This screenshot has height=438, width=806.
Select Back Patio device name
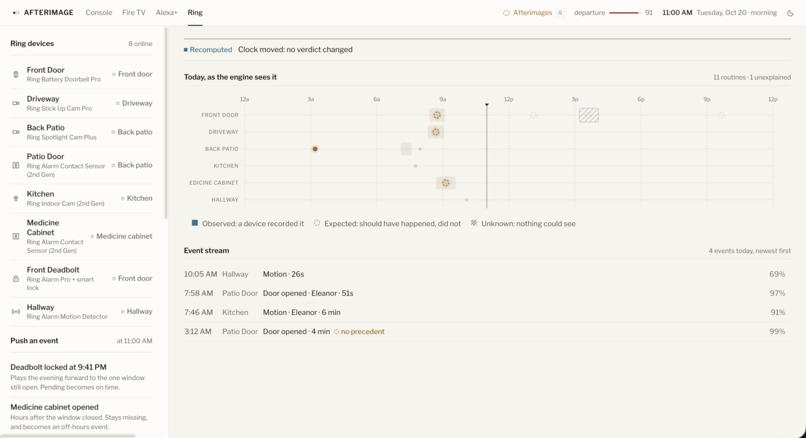click(45, 127)
